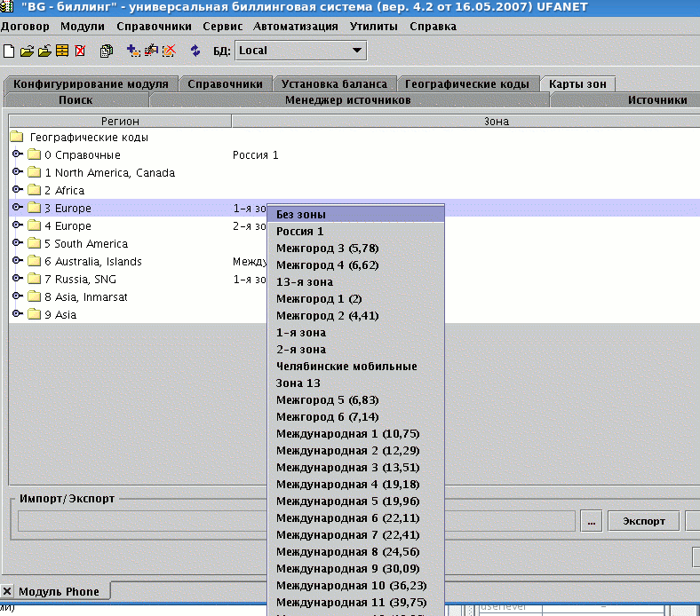This screenshot has width=700, height=616.
Task: Close the Модуль Phone tab with its X
Action: pos(8,591)
